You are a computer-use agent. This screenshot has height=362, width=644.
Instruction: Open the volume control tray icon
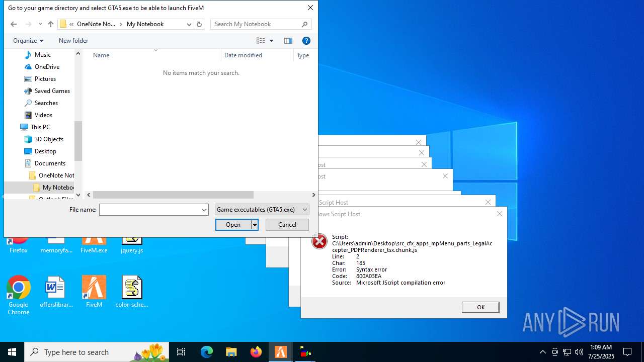579,352
